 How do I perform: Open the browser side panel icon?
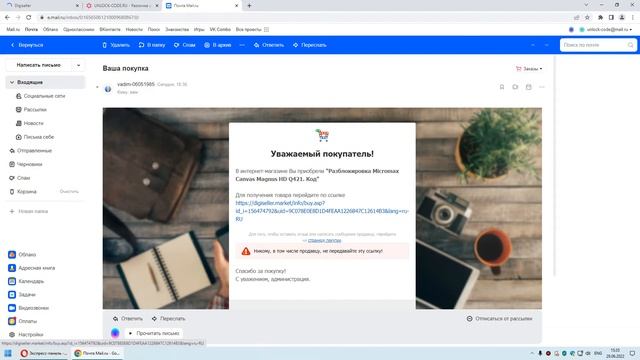(x=611, y=18)
